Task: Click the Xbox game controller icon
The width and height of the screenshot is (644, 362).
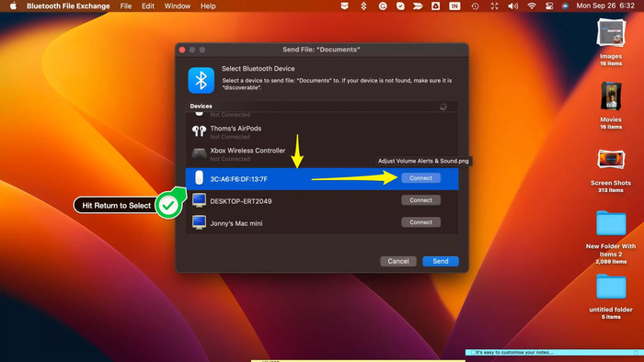Action: click(200, 153)
